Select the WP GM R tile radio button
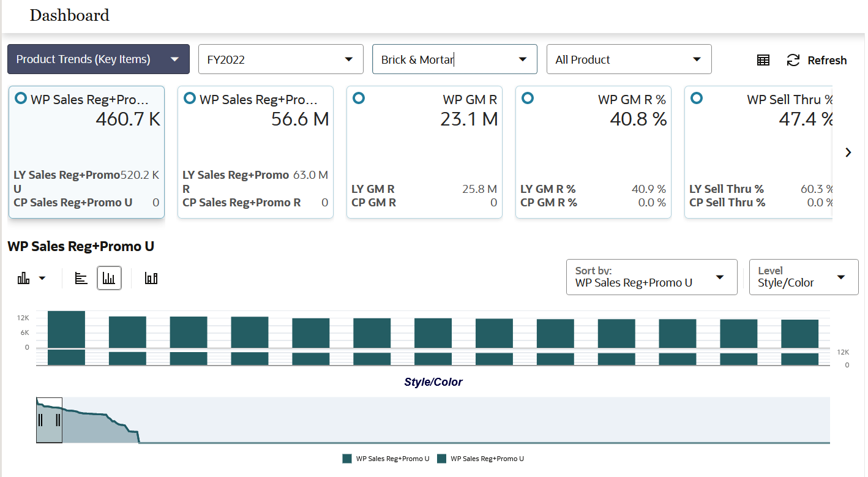The height and width of the screenshot is (477, 868). [x=358, y=97]
